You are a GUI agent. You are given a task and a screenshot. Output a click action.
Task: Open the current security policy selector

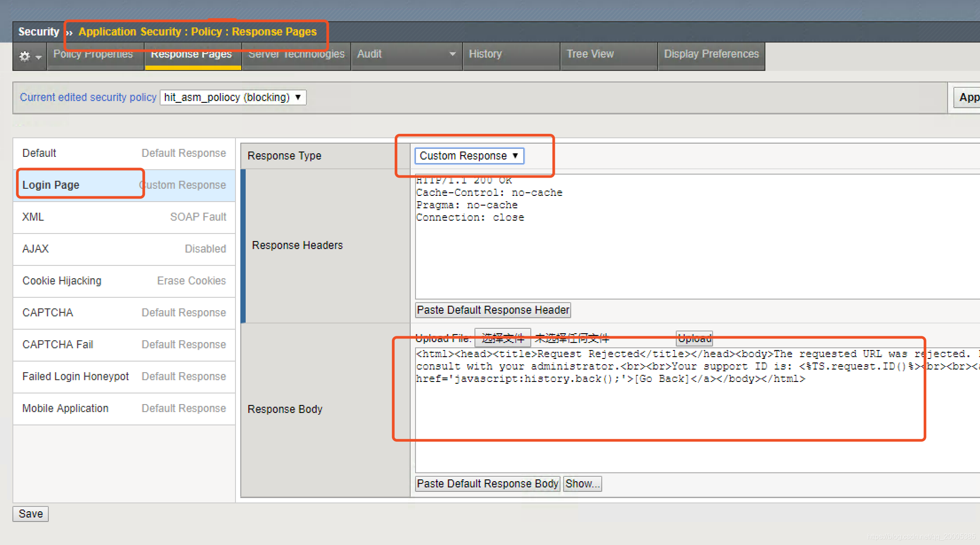click(233, 97)
